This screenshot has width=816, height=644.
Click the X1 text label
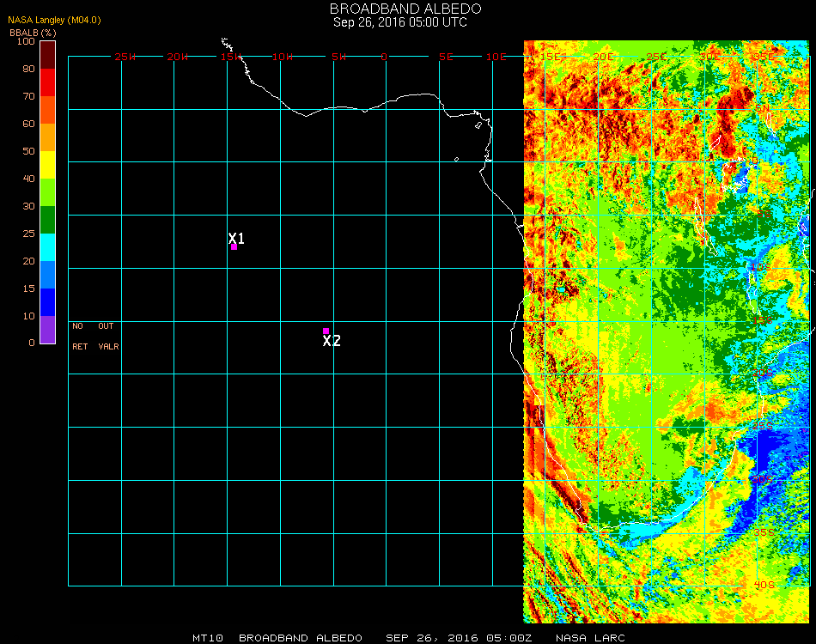tap(237, 238)
